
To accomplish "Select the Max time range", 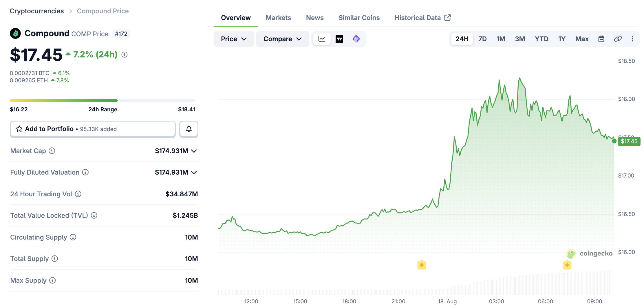I will tap(582, 39).
